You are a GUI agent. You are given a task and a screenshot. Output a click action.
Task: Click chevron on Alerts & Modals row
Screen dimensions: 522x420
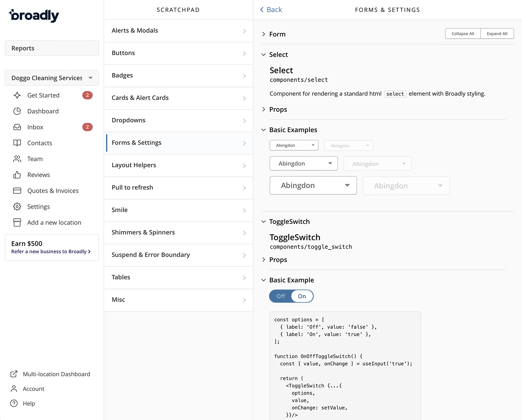tap(244, 31)
